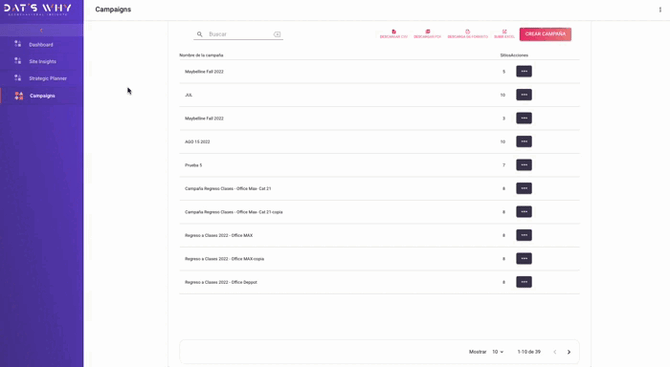Clear the search field with the X icon
Image resolution: width=670 pixels, height=367 pixels.
277,34
